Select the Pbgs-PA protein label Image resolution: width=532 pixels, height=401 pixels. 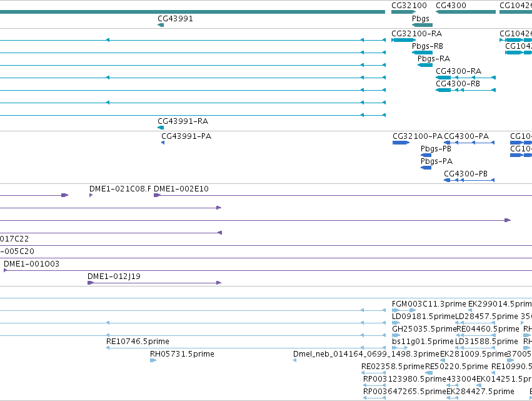pyautogui.click(x=436, y=161)
